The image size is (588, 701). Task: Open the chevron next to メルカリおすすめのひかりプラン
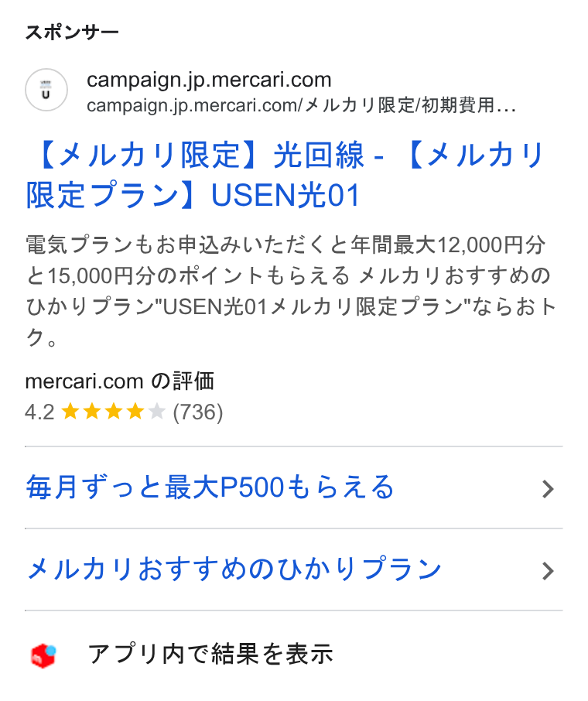pyautogui.click(x=548, y=571)
